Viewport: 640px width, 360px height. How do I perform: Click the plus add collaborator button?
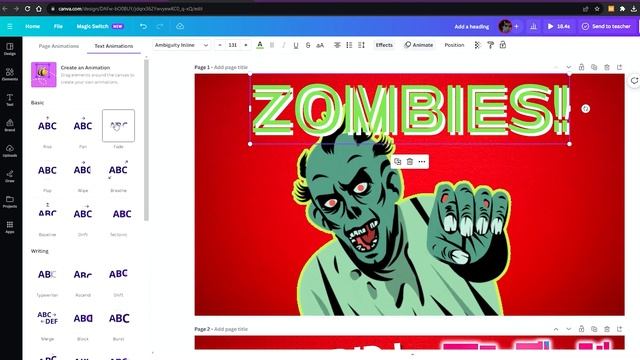pyautogui.click(x=516, y=26)
